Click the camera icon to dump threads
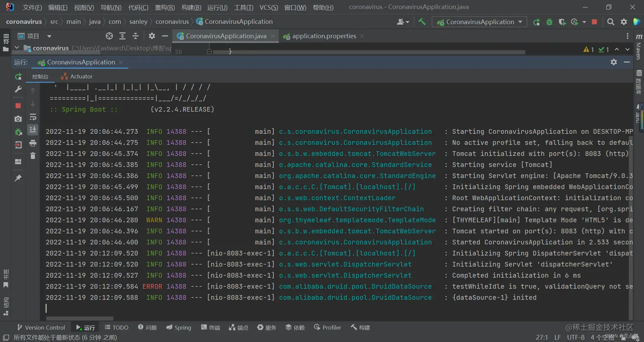The height and width of the screenshot is (342, 644). tap(18, 119)
